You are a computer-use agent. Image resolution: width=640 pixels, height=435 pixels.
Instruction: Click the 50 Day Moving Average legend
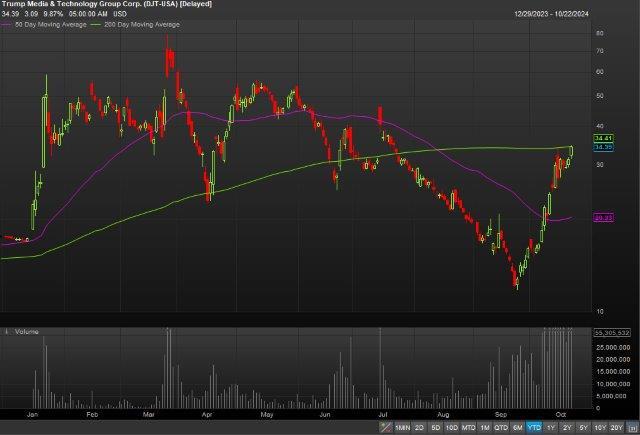pos(45,24)
